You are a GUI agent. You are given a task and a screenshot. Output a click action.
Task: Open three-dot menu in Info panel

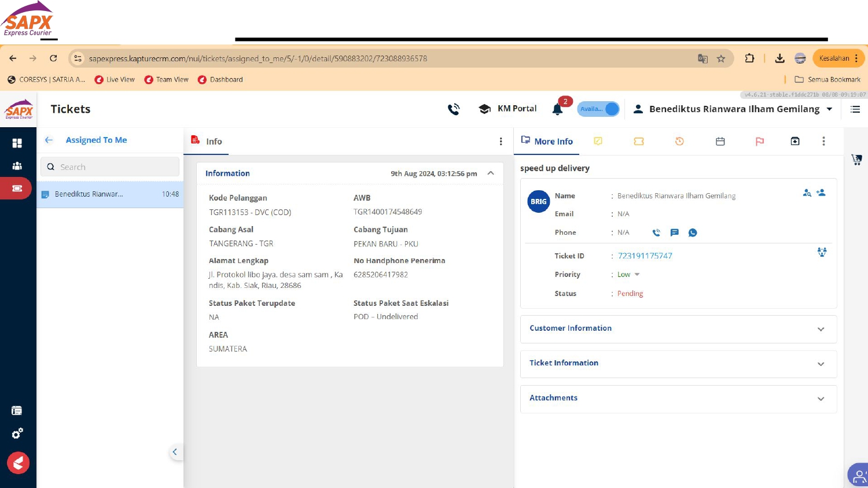click(x=501, y=142)
